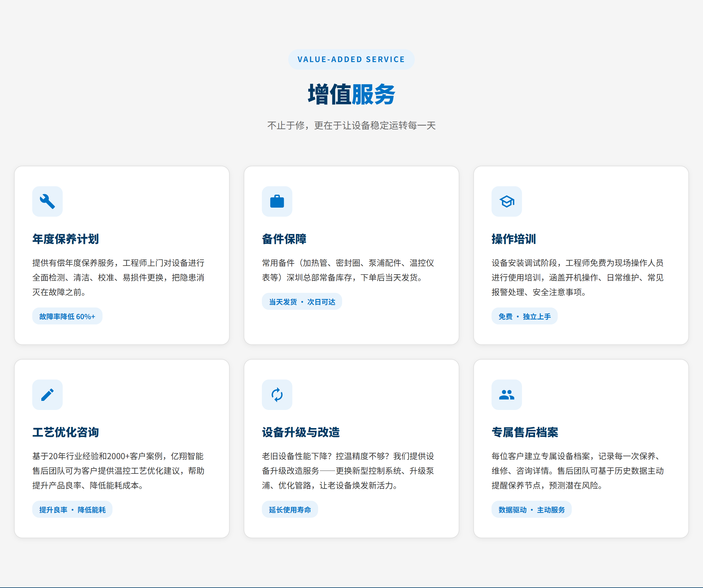The image size is (703, 588).
Task: Click the refresh arrows icon for 设备升级与改造
Action: click(277, 394)
